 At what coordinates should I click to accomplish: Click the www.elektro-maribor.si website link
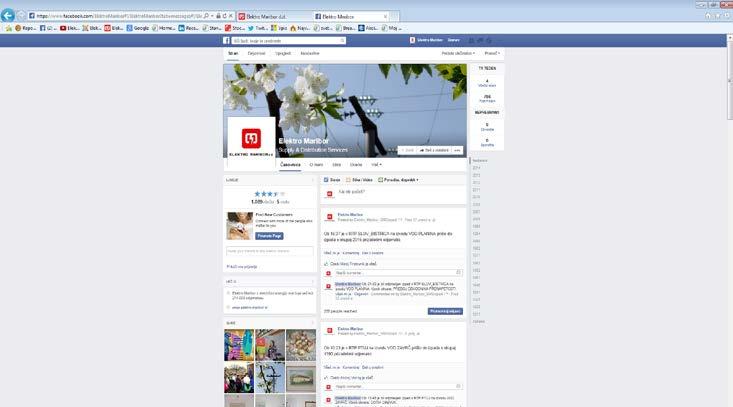point(250,308)
